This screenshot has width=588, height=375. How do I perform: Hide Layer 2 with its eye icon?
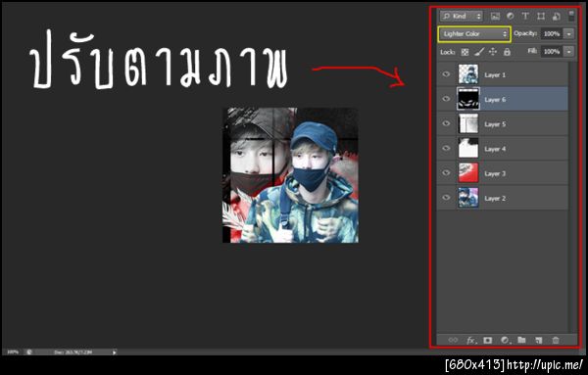(x=446, y=198)
